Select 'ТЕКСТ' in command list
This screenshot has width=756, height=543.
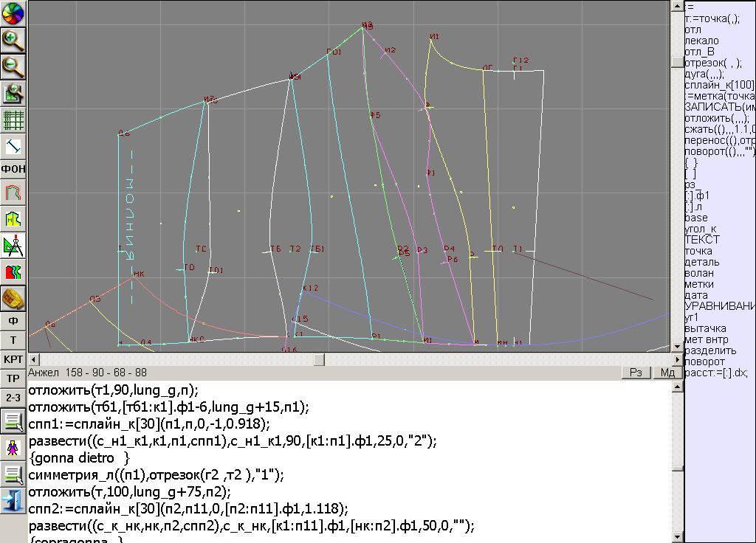703,240
